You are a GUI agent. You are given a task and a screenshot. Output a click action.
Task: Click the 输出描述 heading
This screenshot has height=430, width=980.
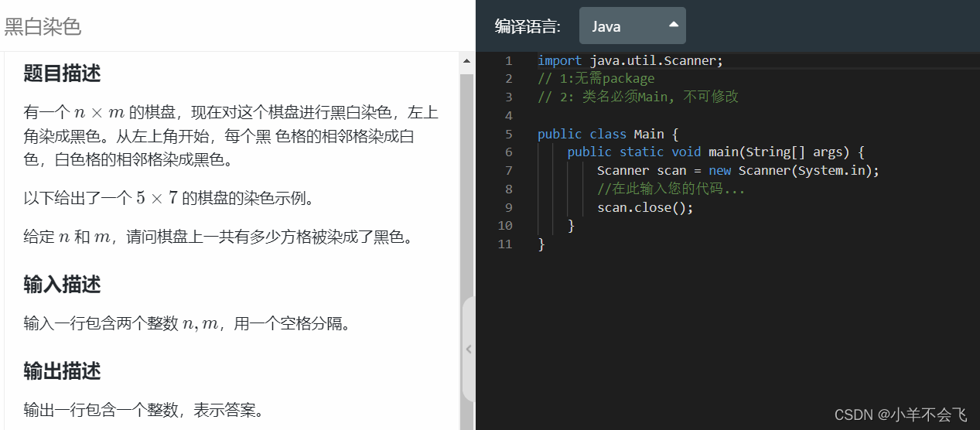point(62,371)
